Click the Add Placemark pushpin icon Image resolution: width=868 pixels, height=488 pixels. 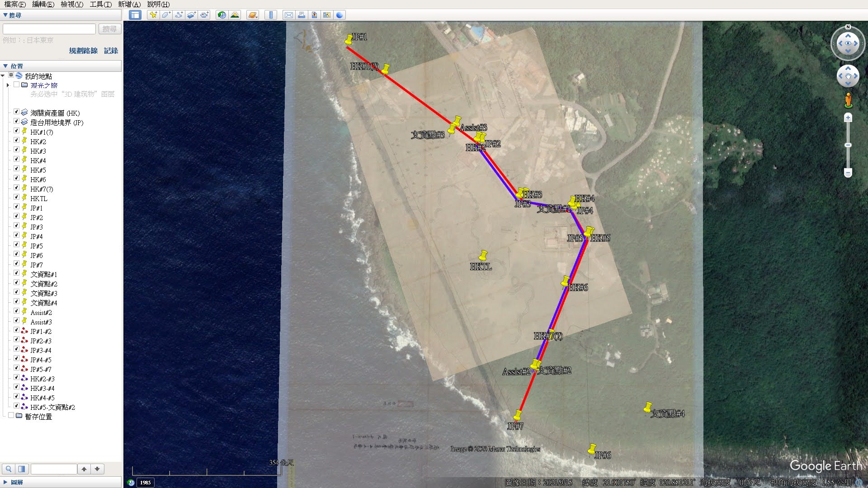[x=153, y=15]
